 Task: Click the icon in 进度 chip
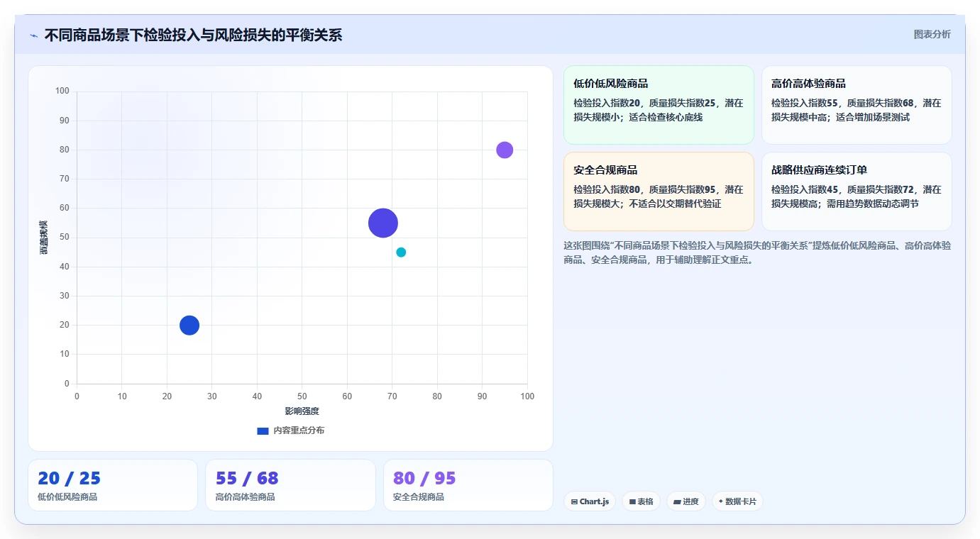tap(677, 501)
